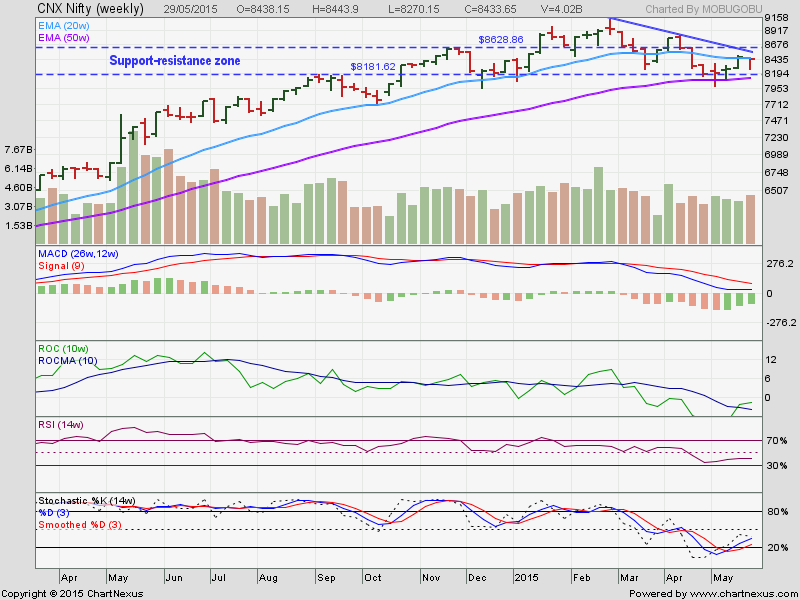800x600 pixels.
Task: Select the Signal (9) line label
Action: [x=60, y=267]
